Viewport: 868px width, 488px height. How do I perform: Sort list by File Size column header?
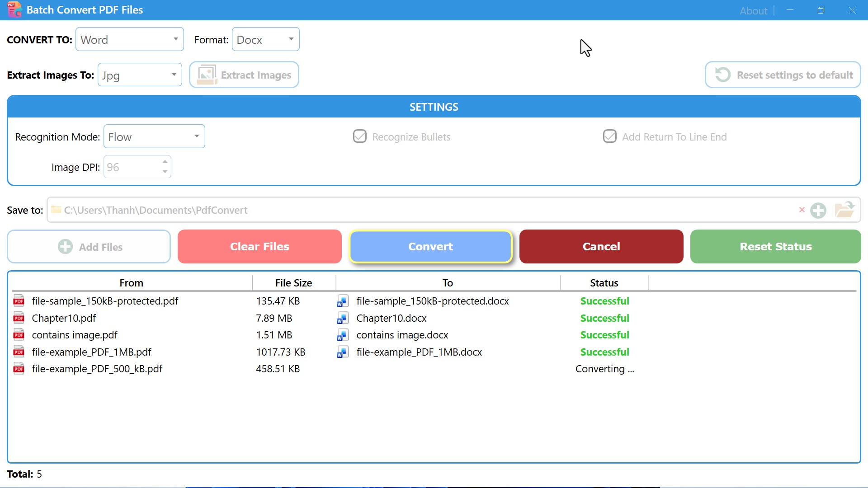click(293, 283)
